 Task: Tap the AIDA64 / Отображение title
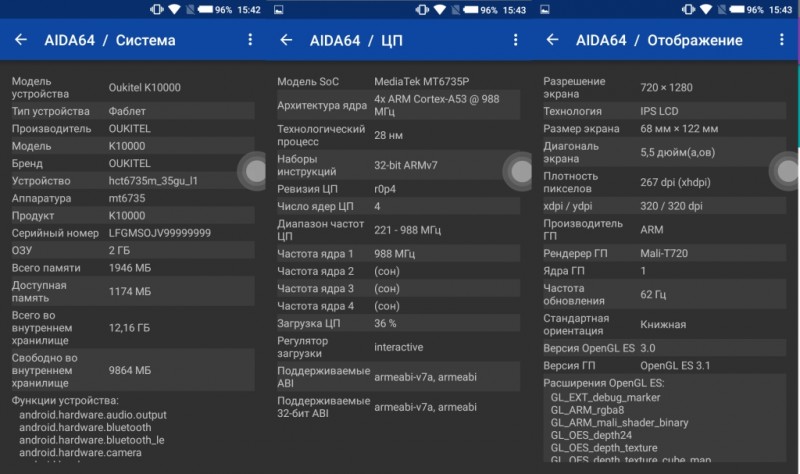659,40
